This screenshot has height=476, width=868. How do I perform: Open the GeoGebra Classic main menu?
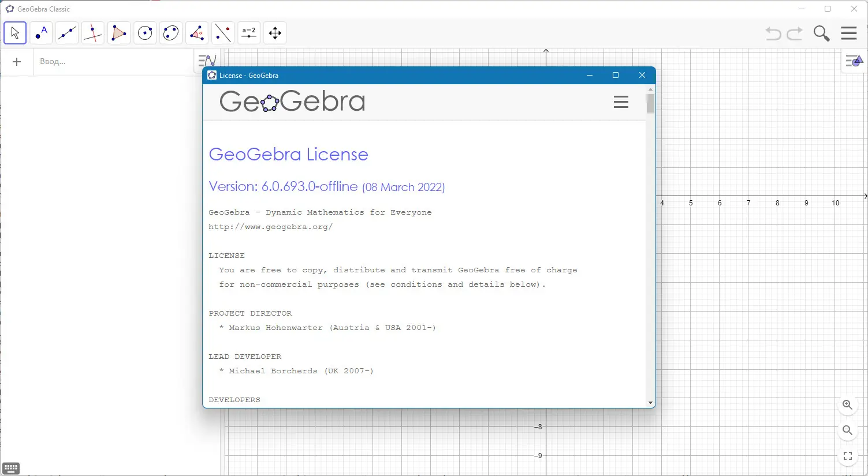tap(849, 33)
